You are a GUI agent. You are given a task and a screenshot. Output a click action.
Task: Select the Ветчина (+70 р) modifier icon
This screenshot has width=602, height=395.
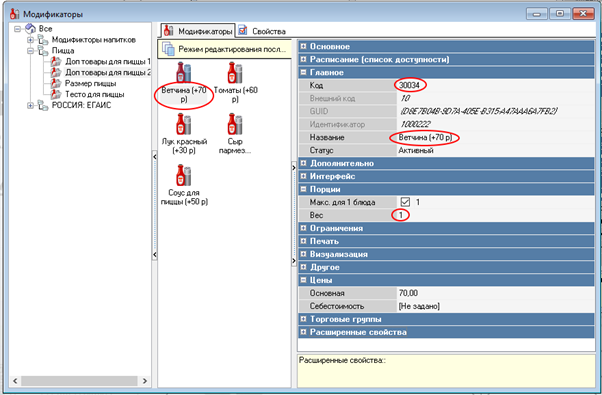point(184,73)
